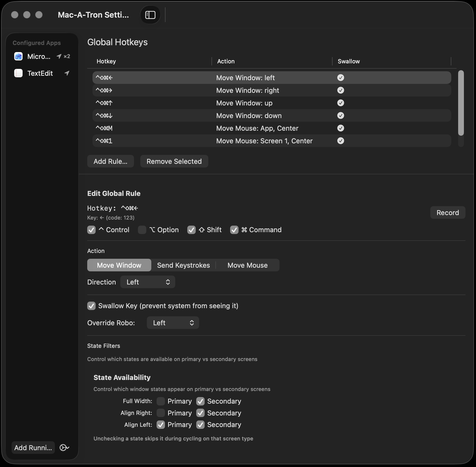Click the swallow checkmark on Move Window: right
The height and width of the screenshot is (467, 476).
point(340,90)
